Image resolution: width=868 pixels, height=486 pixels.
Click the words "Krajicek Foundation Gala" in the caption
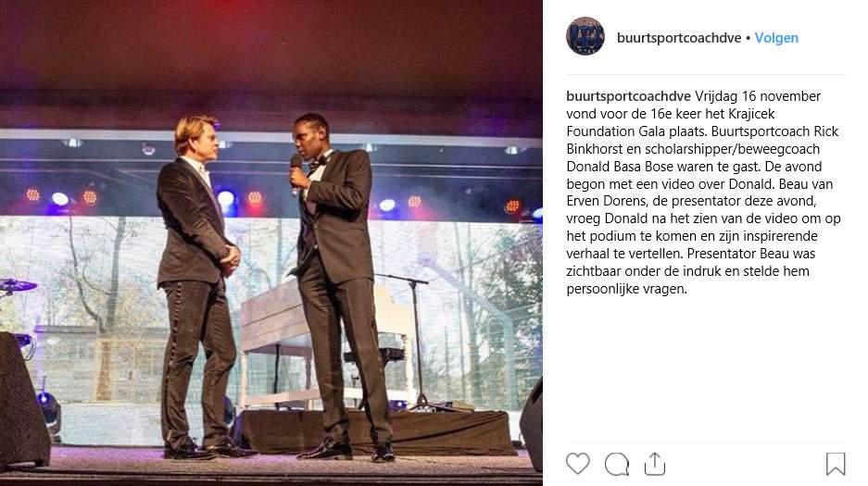click(671, 122)
